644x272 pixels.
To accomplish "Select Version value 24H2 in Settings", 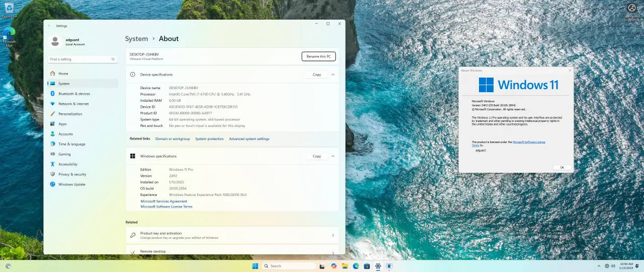I will [x=173, y=176].
